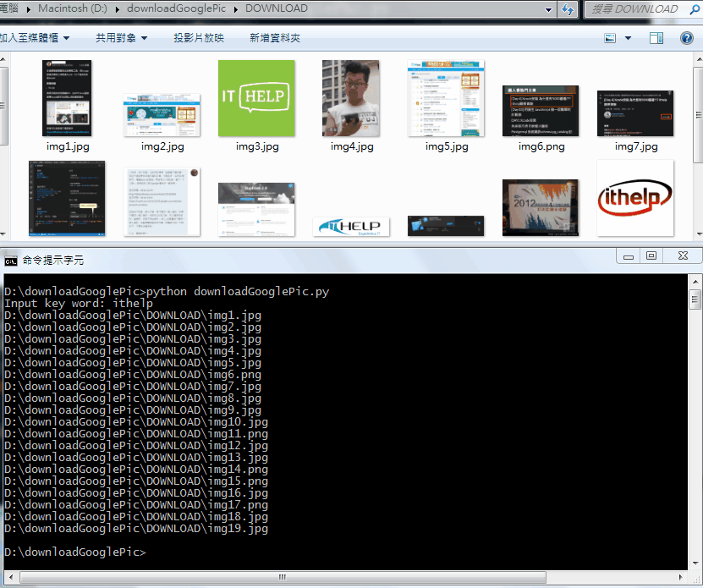Open the address bar history dropdown

[x=548, y=9]
